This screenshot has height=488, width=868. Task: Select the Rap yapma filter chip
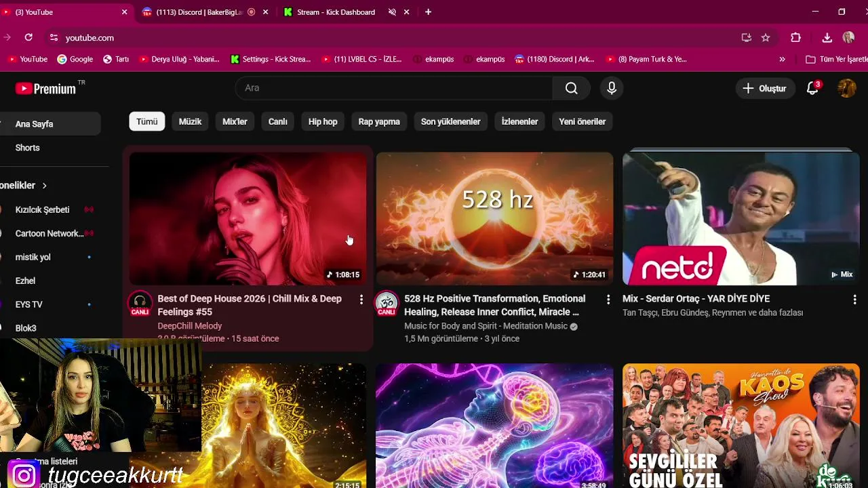coord(379,121)
